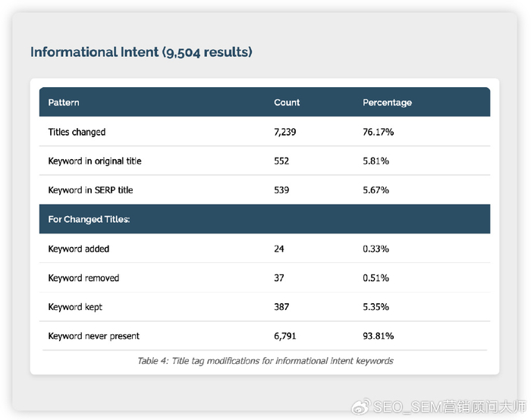Viewport: 531px width, 420px height.
Task: Click the 0.51% percentage cell
Action: [x=375, y=277]
